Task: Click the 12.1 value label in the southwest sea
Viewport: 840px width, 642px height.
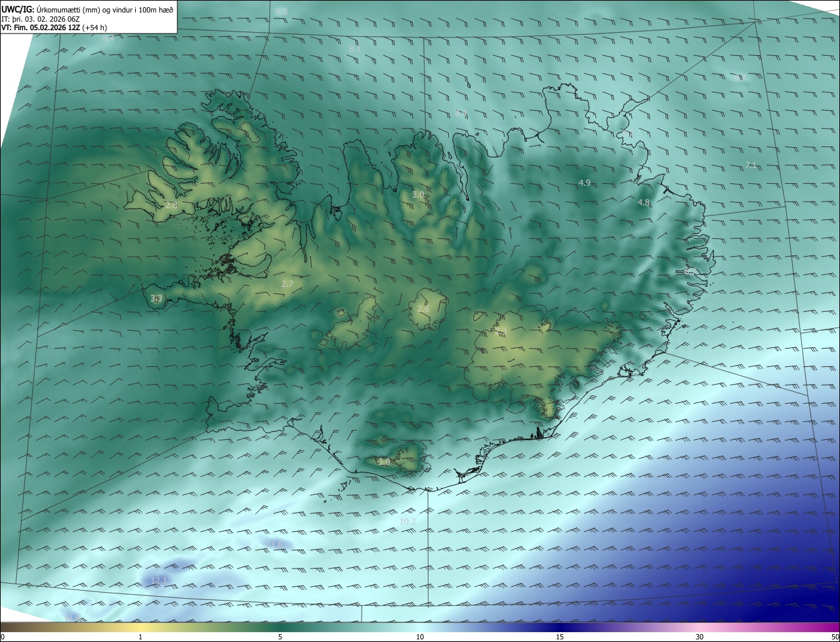Action: 159,580
